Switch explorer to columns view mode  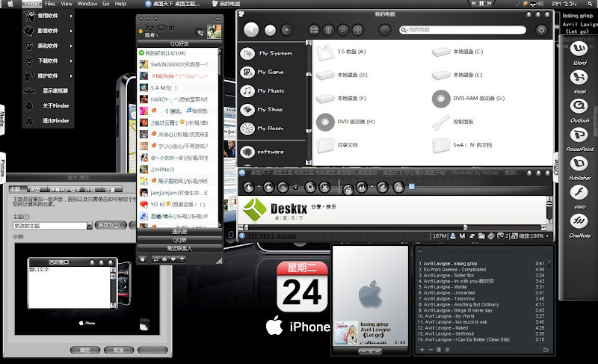328,30
